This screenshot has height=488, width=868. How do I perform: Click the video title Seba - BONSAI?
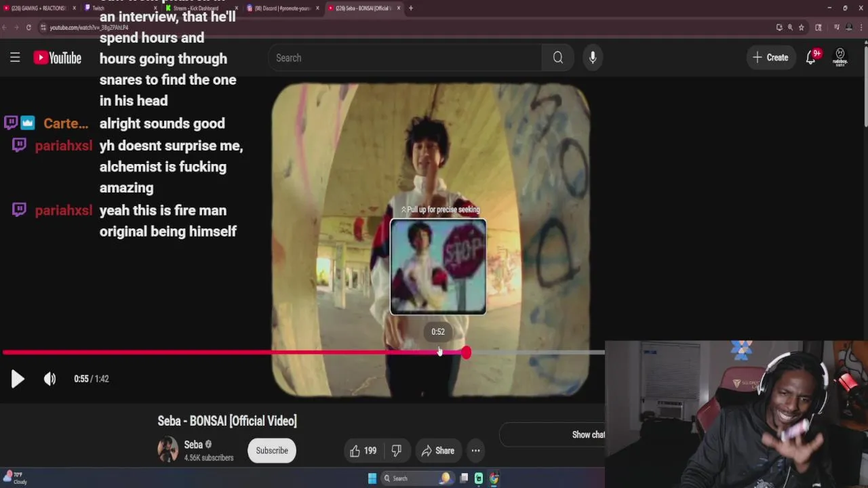227,421
